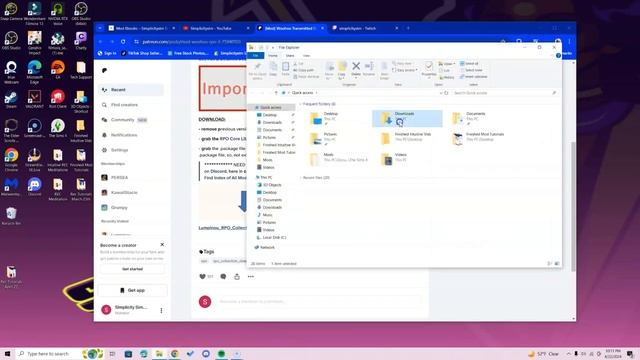640x360 pixels.
Task: Expand the Recent files section
Action: [301, 178]
